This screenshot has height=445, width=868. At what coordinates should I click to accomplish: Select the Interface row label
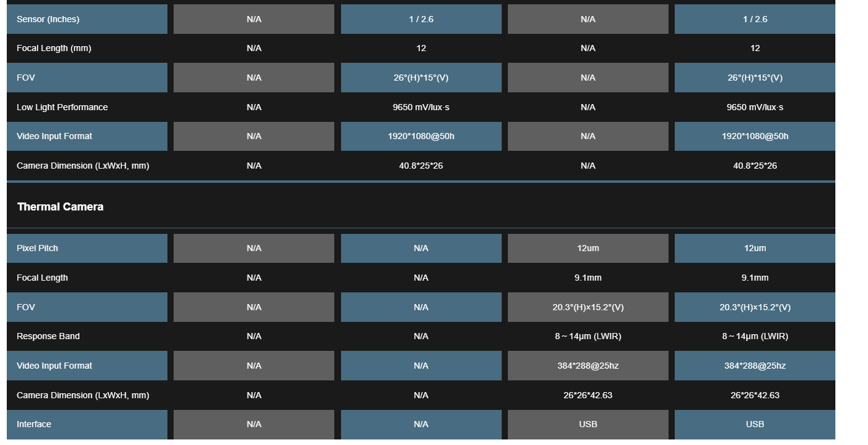34,424
